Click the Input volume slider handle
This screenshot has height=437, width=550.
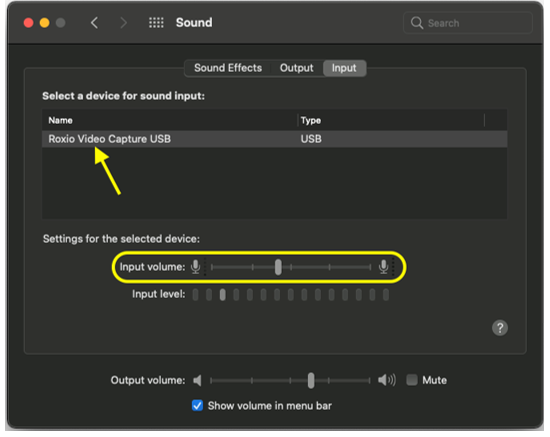point(278,267)
